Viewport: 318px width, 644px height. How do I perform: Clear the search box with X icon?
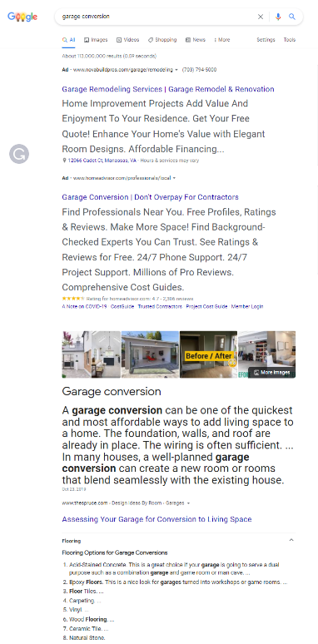point(261,17)
